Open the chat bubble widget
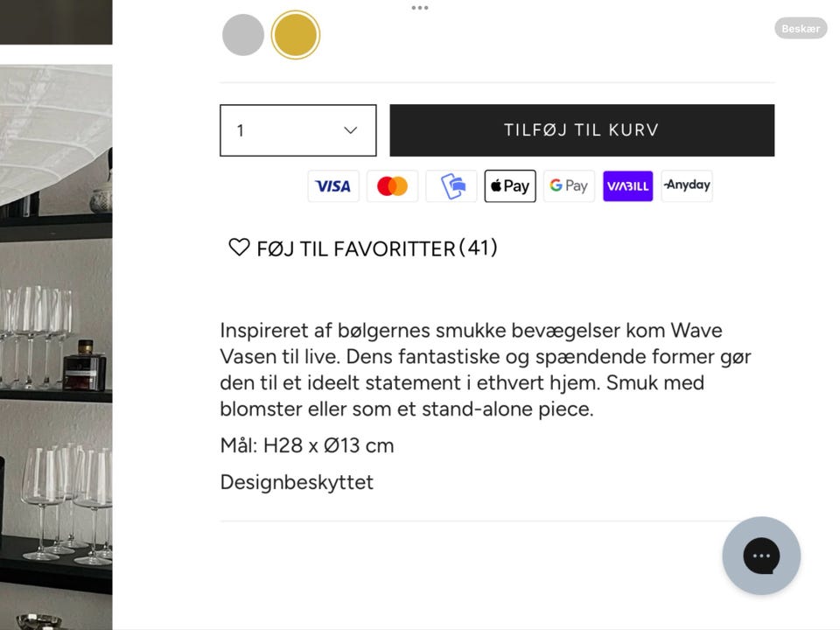The image size is (840, 630). [761, 556]
